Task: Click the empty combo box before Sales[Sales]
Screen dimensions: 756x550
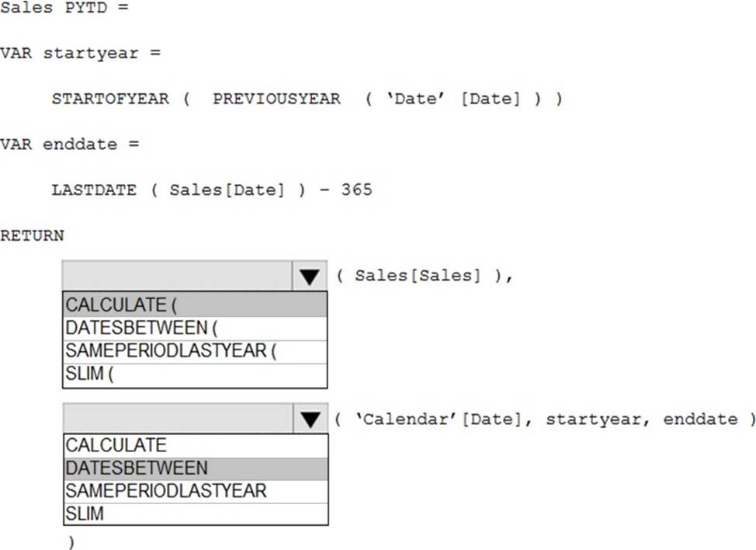Action: point(178,276)
